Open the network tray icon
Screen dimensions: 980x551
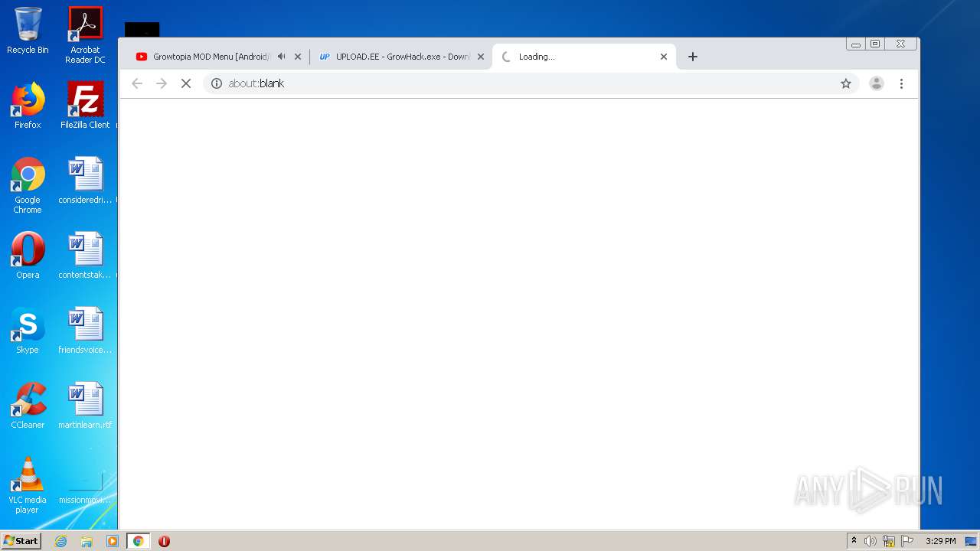pyautogui.click(x=889, y=541)
